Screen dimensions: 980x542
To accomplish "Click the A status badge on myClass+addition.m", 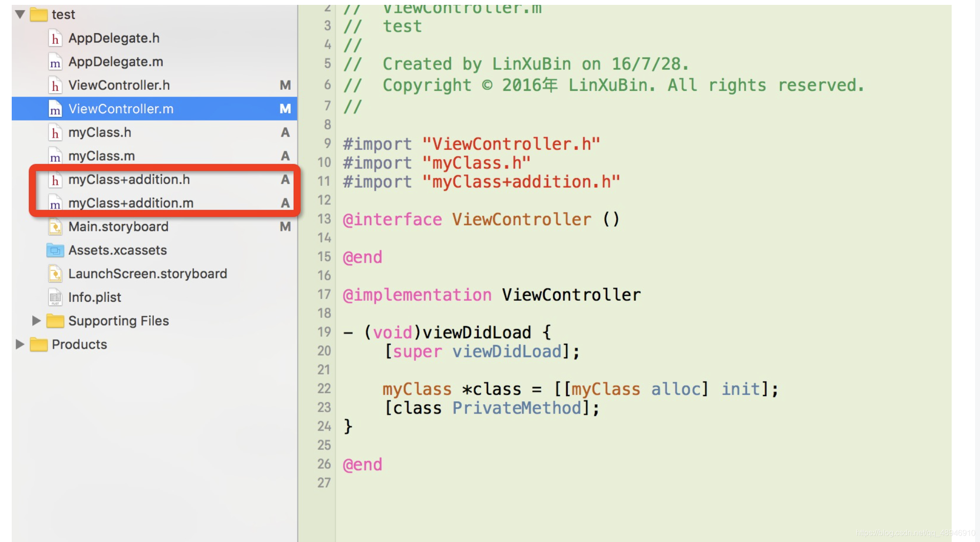I will click(x=285, y=203).
